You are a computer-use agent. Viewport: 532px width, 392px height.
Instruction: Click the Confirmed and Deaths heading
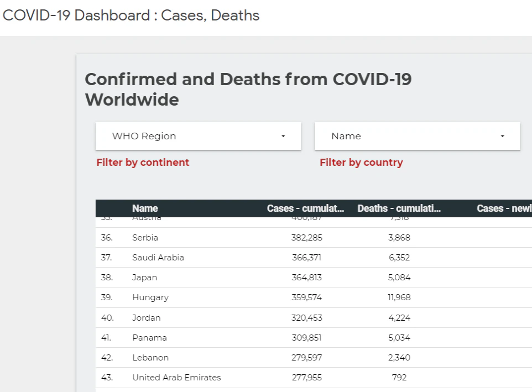pyautogui.click(x=248, y=89)
